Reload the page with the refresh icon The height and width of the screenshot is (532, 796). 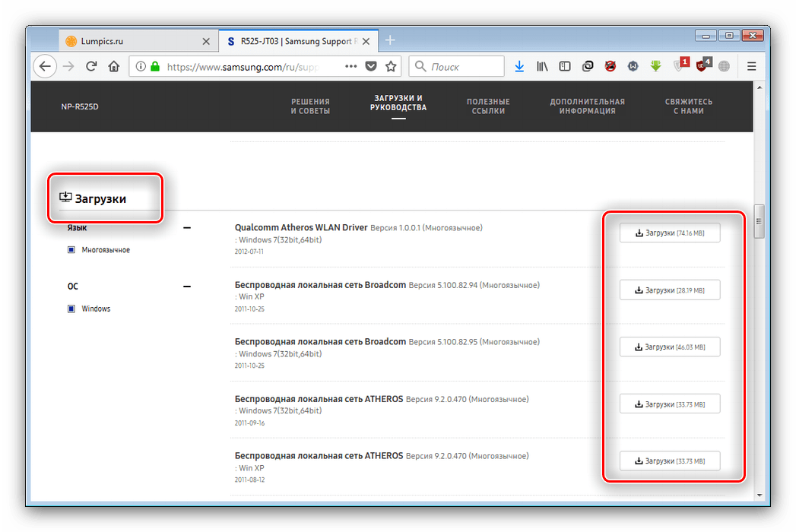[91, 67]
